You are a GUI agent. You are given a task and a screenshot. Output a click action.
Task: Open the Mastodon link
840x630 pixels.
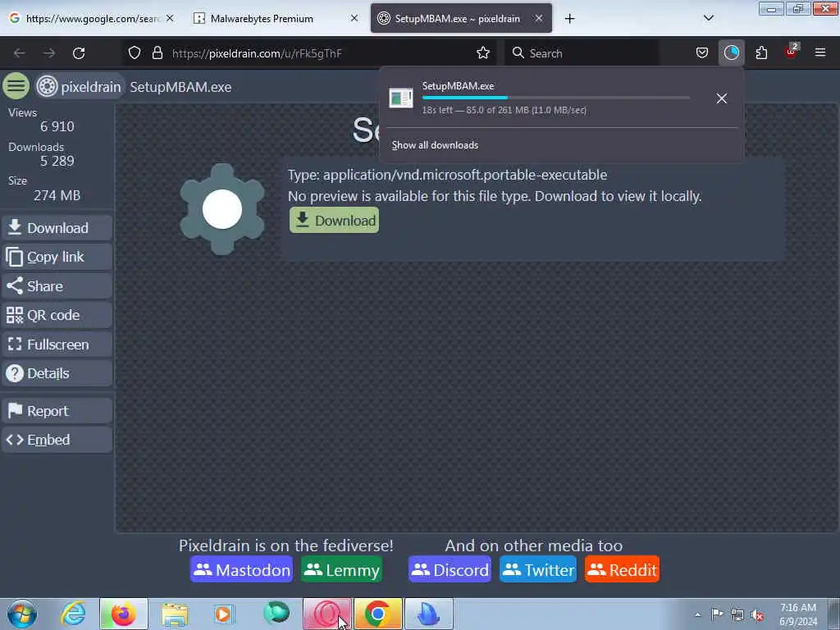coord(242,569)
